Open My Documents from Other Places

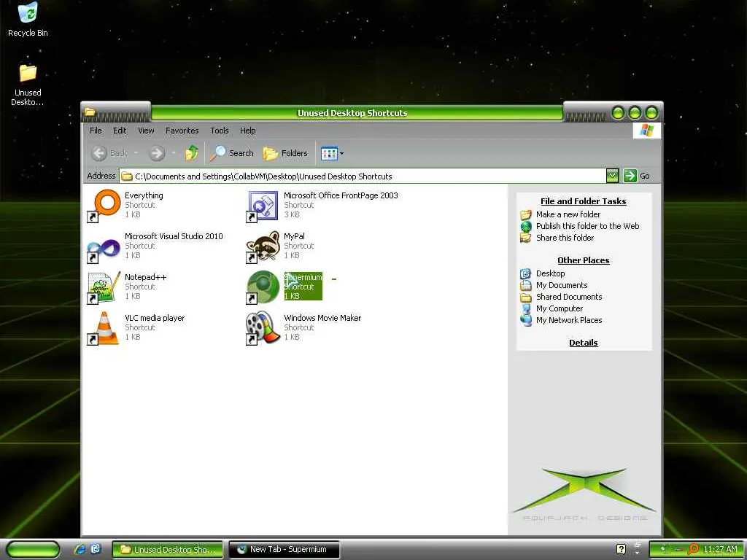coord(562,285)
